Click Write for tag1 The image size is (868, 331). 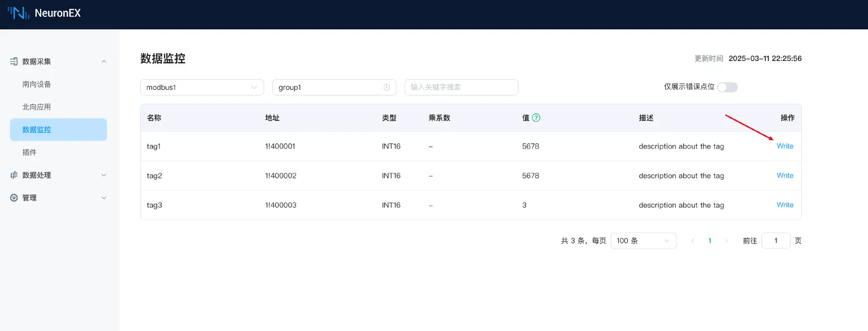[x=785, y=146]
